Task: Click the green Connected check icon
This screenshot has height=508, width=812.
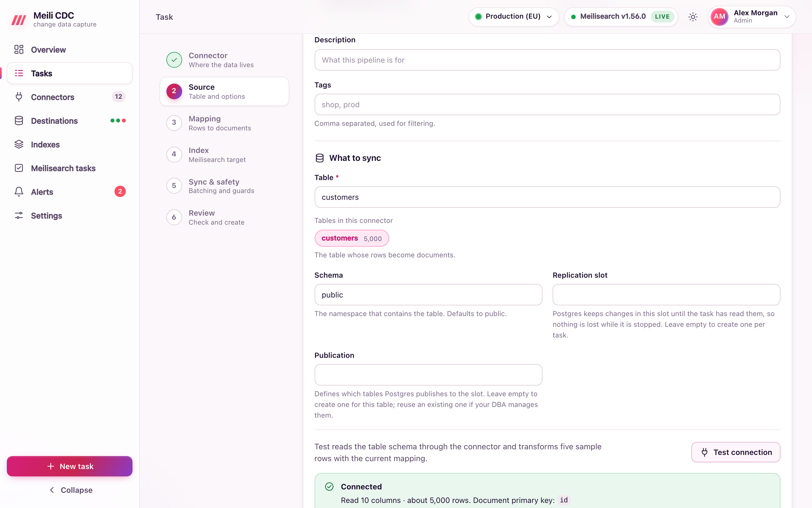Action: coord(330,487)
